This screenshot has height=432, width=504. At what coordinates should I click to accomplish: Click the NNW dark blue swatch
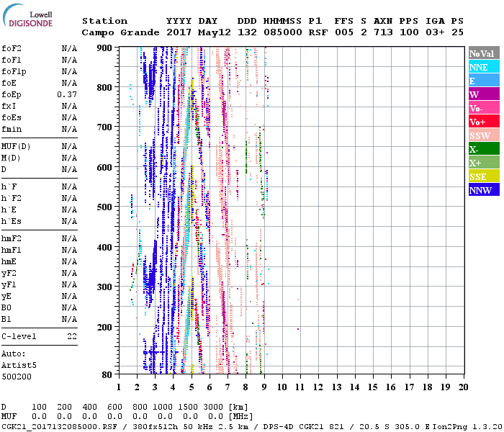[x=484, y=189]
